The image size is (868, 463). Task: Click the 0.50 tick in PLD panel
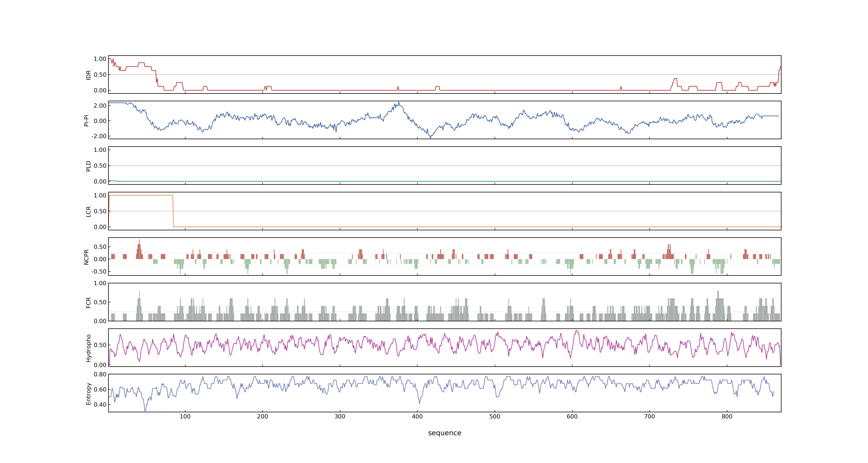[x=100, y=166]
